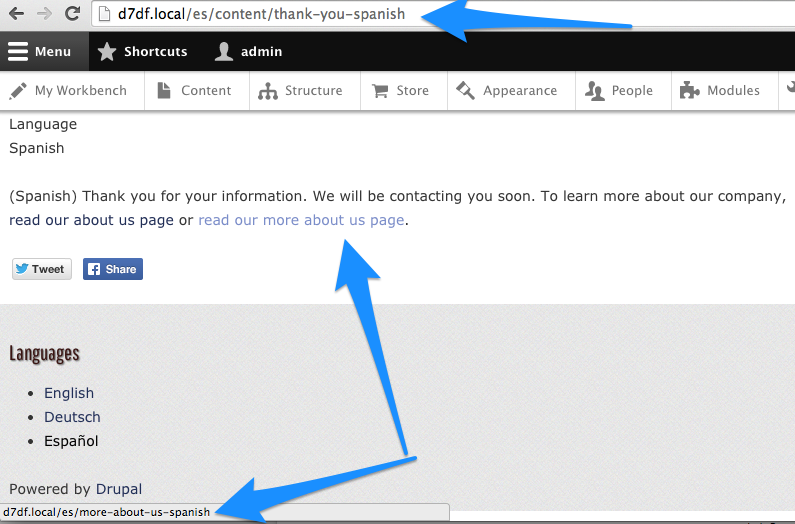Select the Español language item

pos(71,441)
